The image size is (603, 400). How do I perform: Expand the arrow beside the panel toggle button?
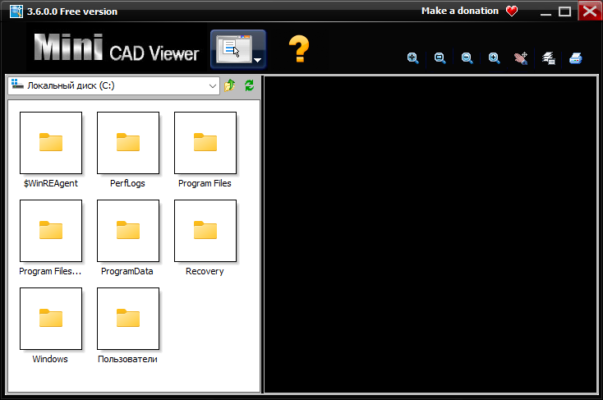pos(258,60)
